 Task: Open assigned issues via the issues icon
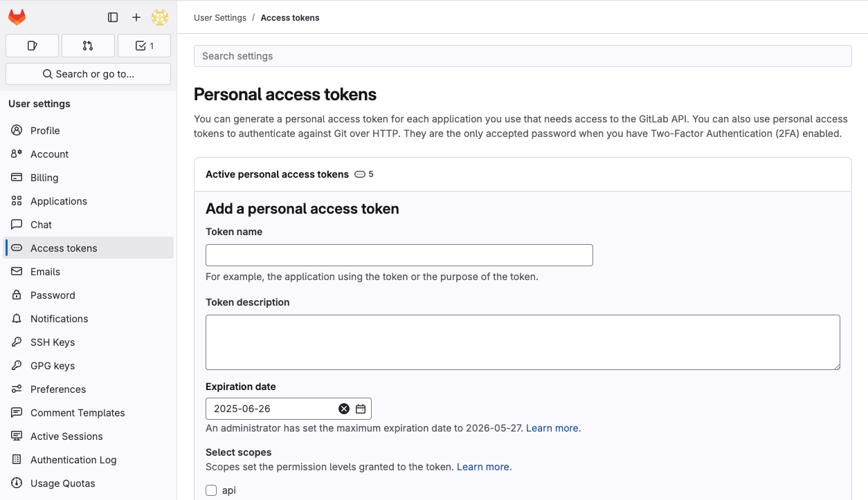(32, 45)
